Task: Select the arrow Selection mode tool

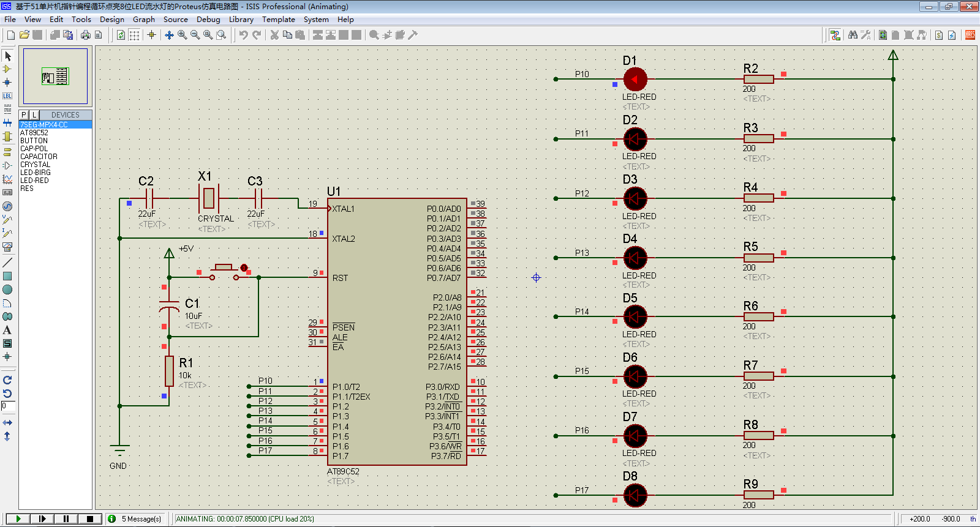Action: coord(7,56)
